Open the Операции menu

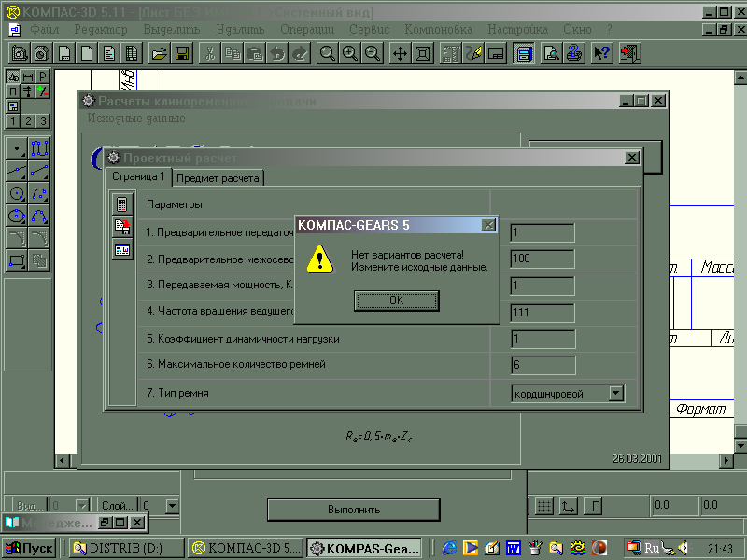coord(307,30)
